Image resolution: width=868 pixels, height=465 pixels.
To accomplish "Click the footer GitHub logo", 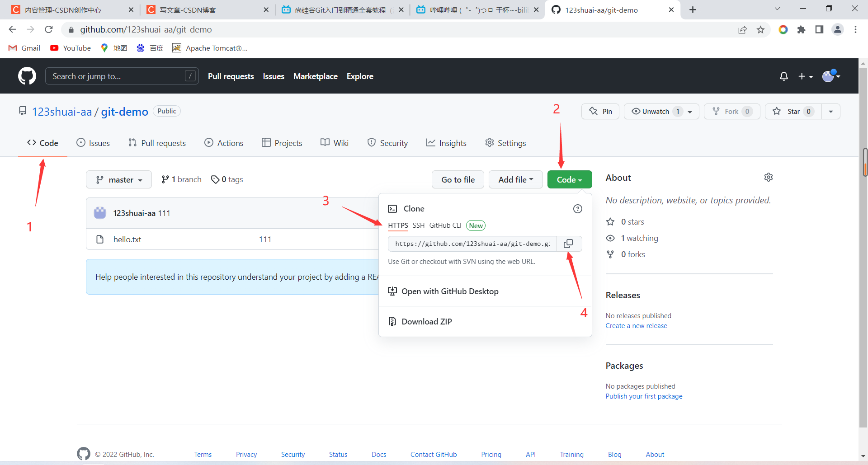I will pyautogui.click(x=84, y=454).
